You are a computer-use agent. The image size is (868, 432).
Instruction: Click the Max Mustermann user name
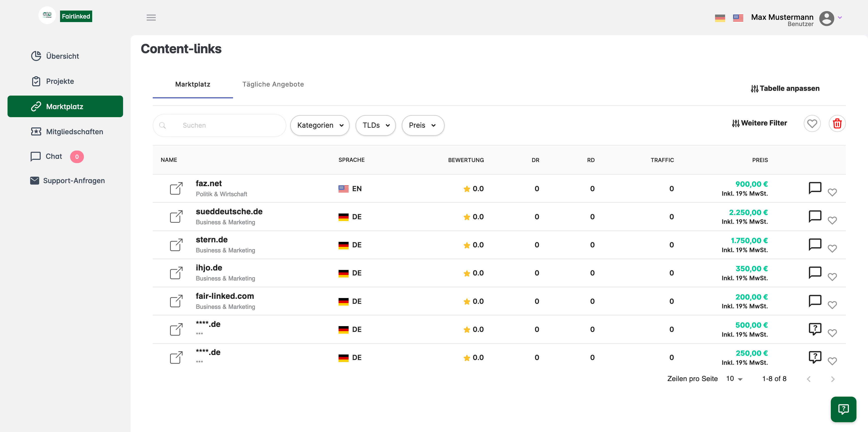tap(782, 17)
